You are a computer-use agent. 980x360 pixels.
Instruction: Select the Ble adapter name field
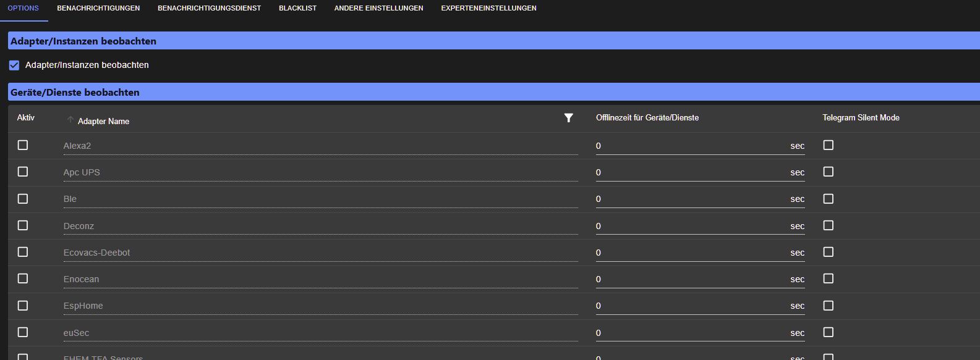pos(321,199)
